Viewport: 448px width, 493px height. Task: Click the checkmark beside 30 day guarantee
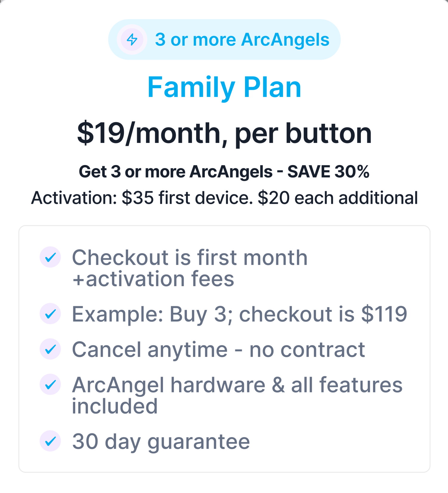tap(50, 441)
